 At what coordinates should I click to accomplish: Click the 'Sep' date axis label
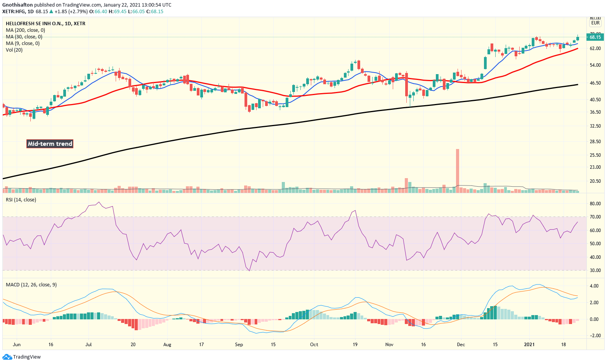click(239, 345)
